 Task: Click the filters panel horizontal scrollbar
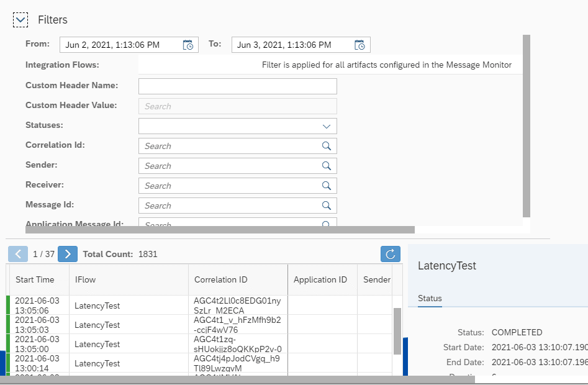220,229
